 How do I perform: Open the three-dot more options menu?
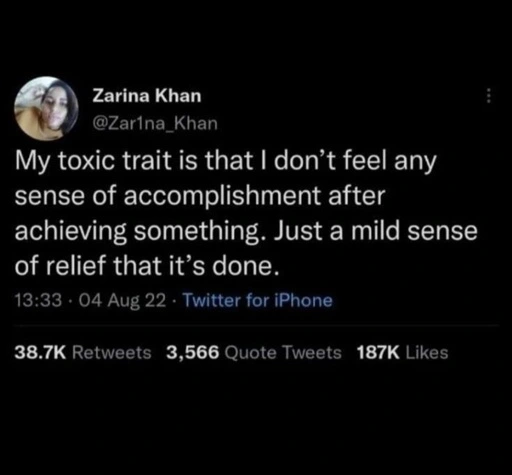488,96
